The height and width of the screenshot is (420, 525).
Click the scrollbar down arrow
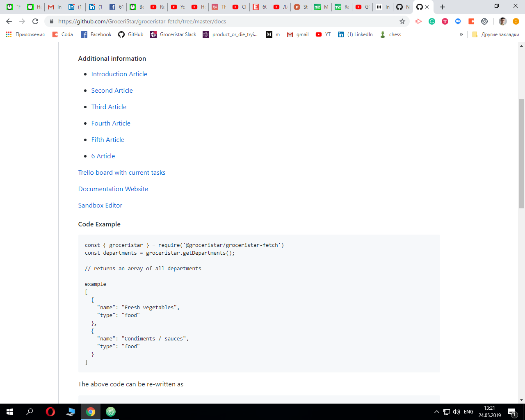[521, 399]
